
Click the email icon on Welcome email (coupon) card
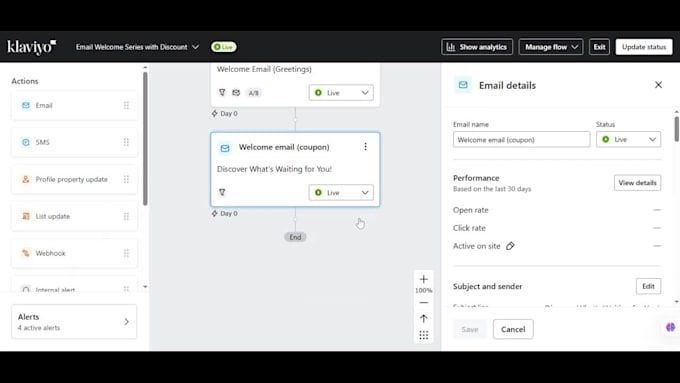click(x=225, y=148)
